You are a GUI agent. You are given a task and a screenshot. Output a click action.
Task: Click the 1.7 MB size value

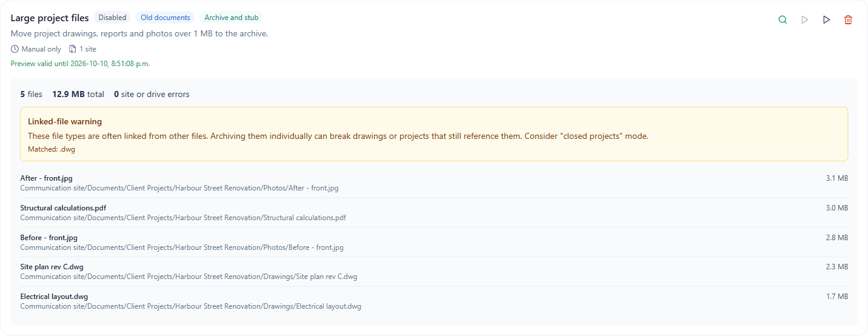[837, 297]
